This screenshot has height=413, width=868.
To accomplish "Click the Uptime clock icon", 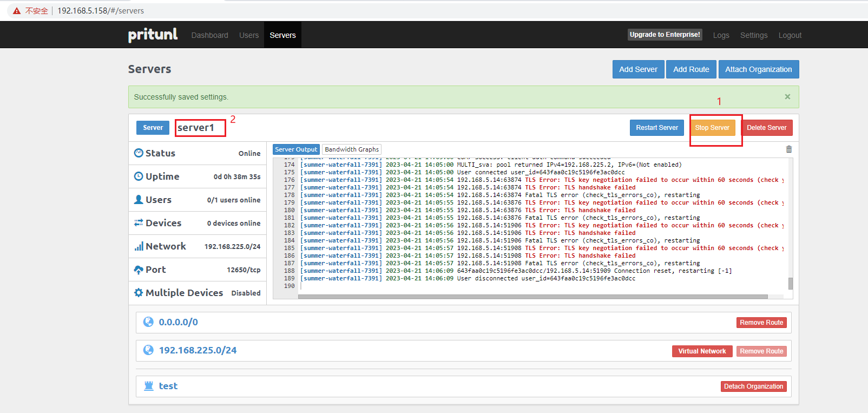I will pos(139,176).
